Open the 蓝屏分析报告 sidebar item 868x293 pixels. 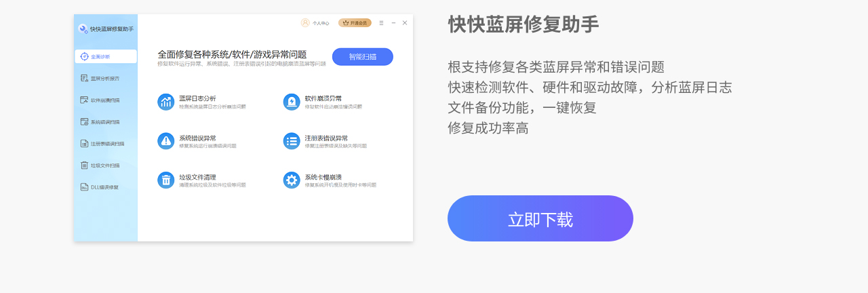coord(100,78)
